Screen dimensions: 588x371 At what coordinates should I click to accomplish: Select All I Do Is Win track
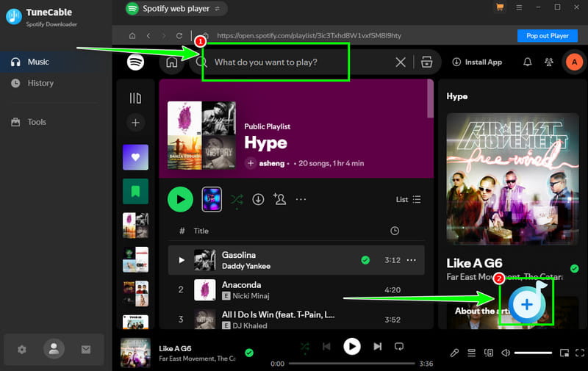[x=296, y=320]
